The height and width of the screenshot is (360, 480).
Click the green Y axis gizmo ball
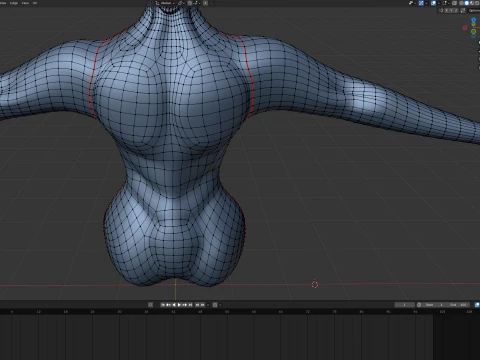(474, 31)
